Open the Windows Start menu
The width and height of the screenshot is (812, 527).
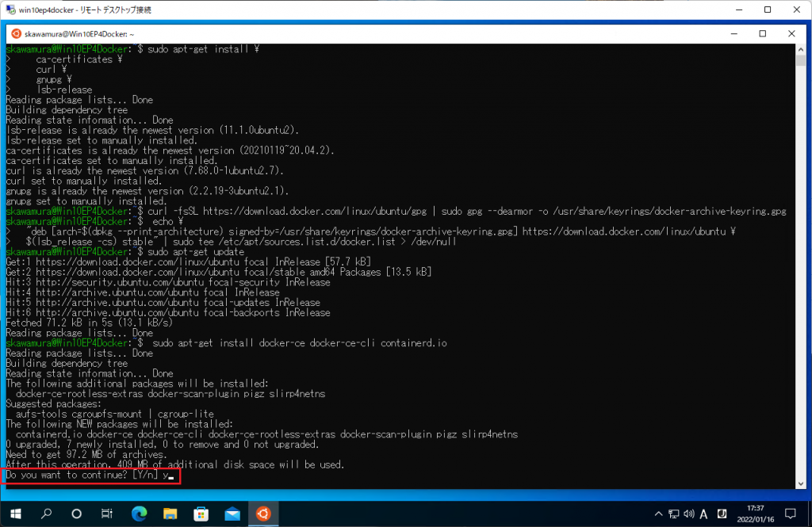(16, 514)
